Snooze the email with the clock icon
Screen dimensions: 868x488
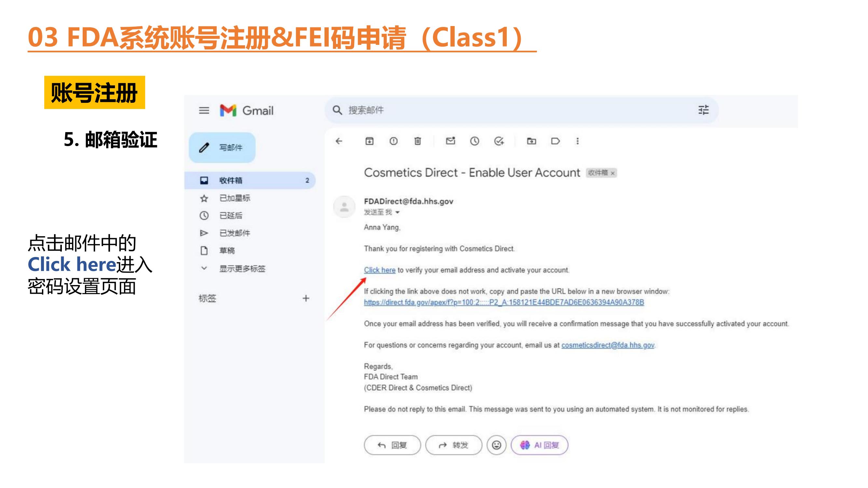click(475, 141)
